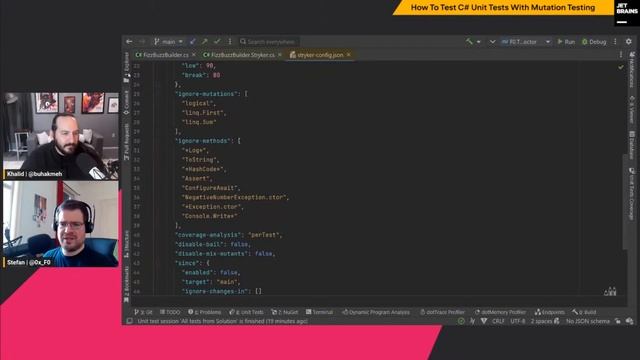Open the TODO tool window tab

170,312
